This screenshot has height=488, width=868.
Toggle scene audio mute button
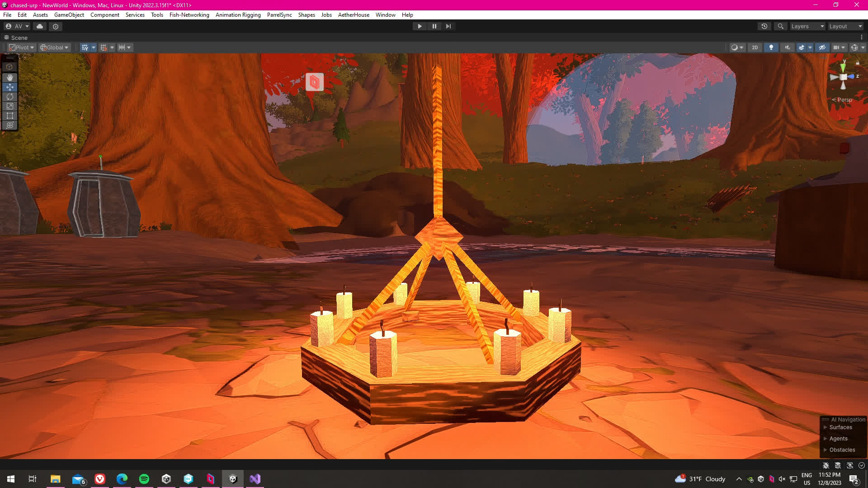pyautogui.click(x=788, y=47)
